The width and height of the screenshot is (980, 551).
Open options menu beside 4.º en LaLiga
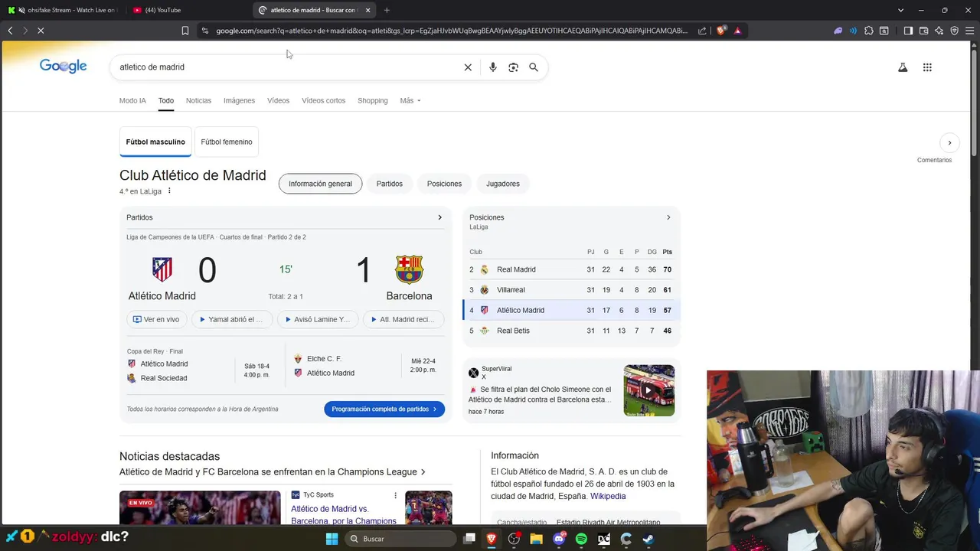(x=169, y=191)
